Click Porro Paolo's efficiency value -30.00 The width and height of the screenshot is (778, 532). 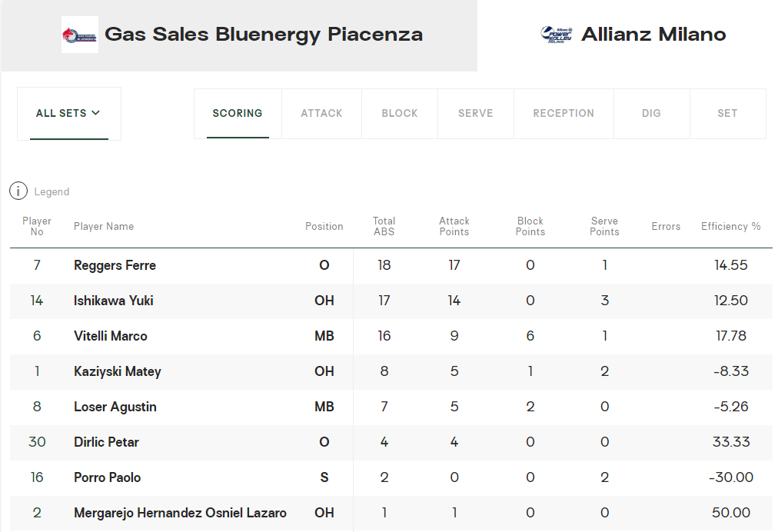pyautogui.click(x=731, y=477)
